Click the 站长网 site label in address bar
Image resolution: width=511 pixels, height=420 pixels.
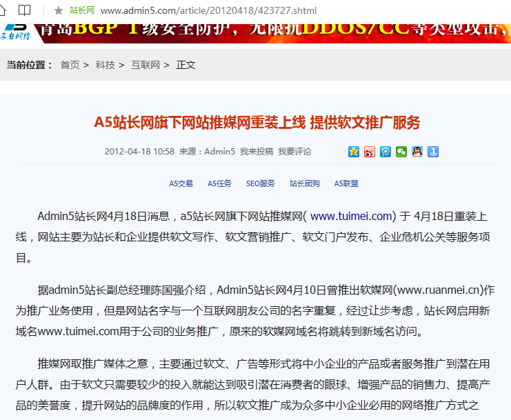tap(82, 10)
